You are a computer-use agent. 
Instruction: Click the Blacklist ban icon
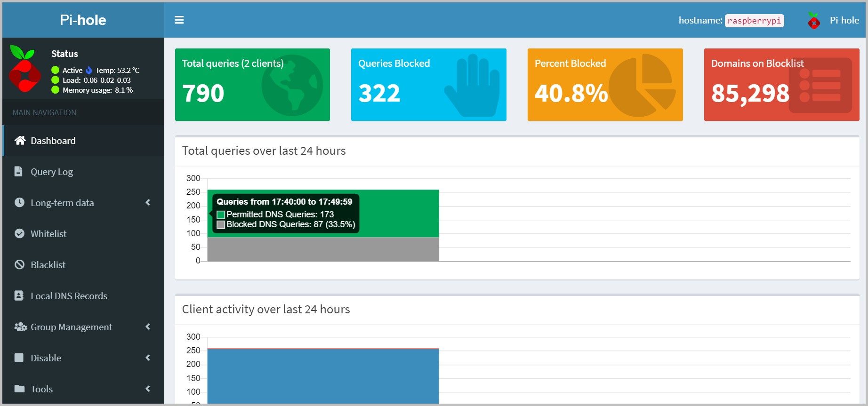pyautogui.click(x=19, y=264)
